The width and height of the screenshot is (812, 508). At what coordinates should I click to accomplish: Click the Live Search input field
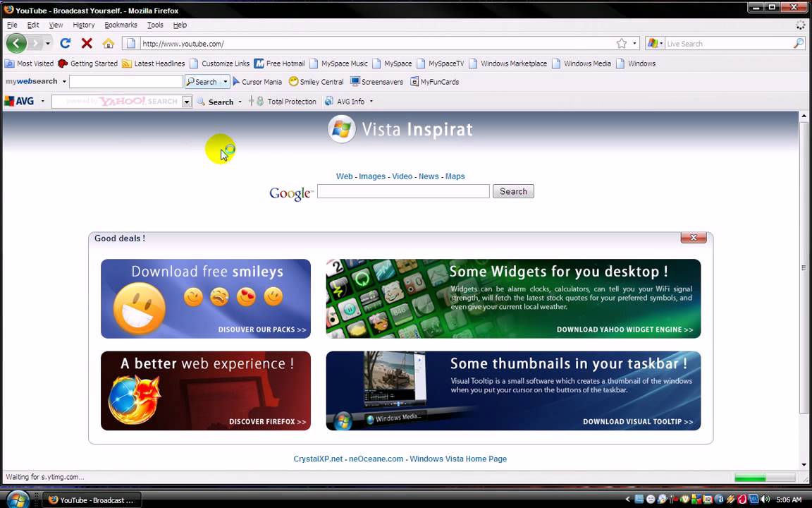728,44
